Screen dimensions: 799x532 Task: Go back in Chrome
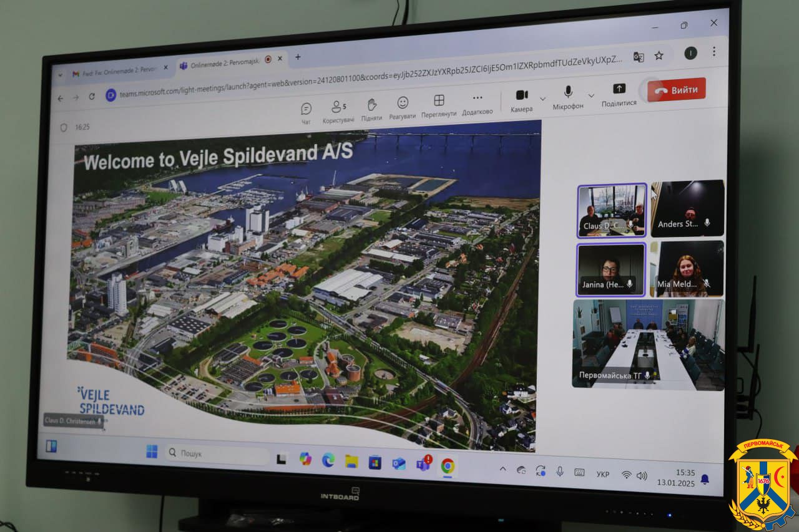[61, 98]
